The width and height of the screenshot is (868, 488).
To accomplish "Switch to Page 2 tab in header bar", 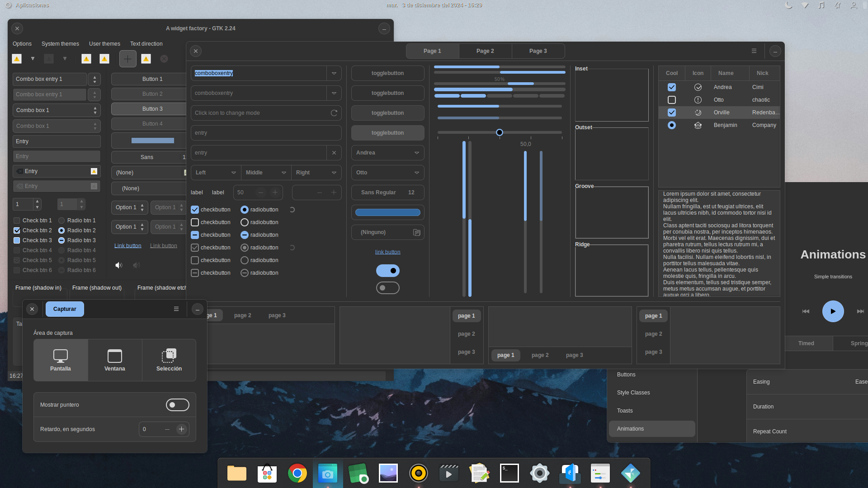I will (485, 51).
